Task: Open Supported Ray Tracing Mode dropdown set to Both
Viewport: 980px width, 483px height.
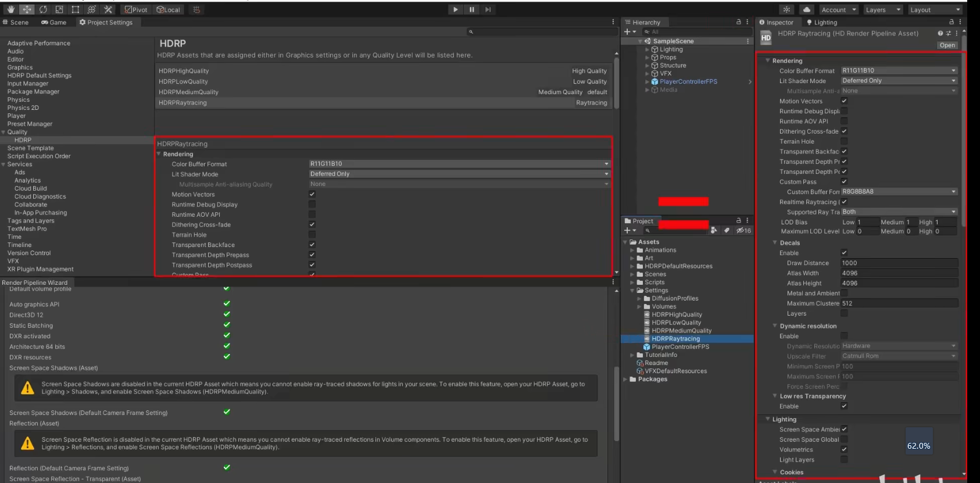Action: tap(899, 212)
